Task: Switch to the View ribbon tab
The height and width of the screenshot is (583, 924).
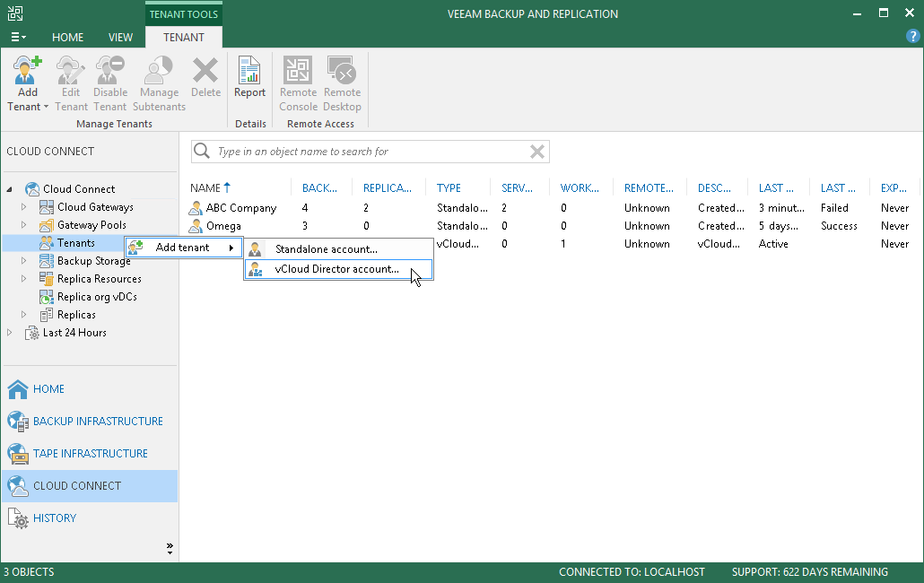Action: [x=120, y=37]
